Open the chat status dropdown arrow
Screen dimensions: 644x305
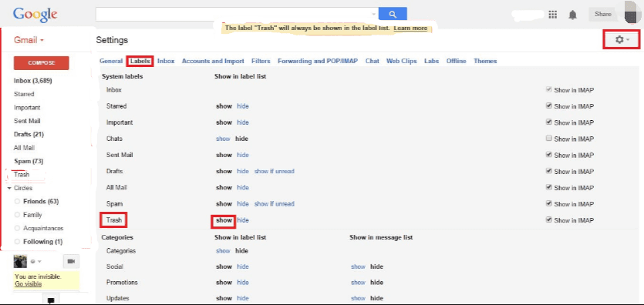coord(39,261)
